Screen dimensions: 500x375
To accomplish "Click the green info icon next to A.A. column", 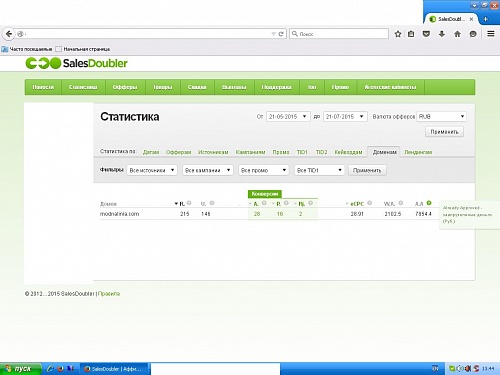I will click(x=429, y=203).
